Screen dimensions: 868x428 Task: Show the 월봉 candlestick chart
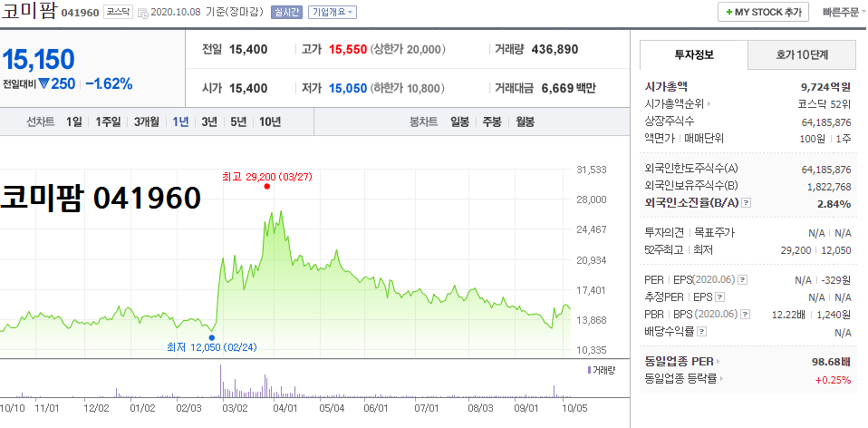pyautogui.click(x=525, y=122)
